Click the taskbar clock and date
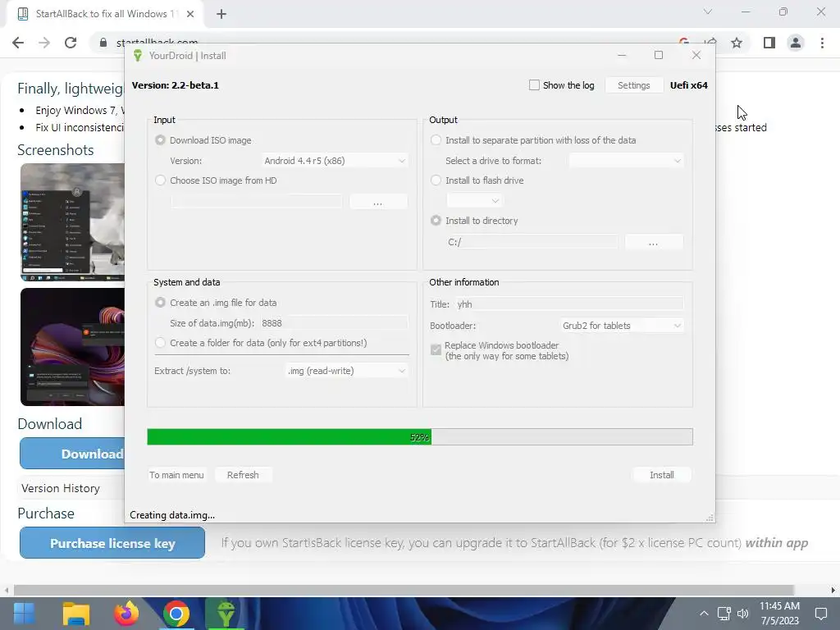 (779, 614)
